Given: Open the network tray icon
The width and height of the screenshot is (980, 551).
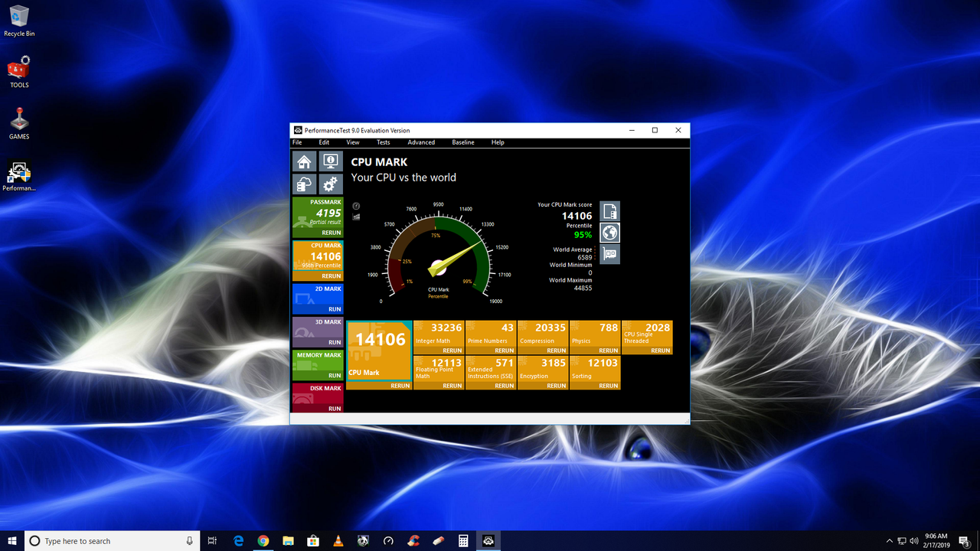Looking at the screenshot, I should (902, 541).
